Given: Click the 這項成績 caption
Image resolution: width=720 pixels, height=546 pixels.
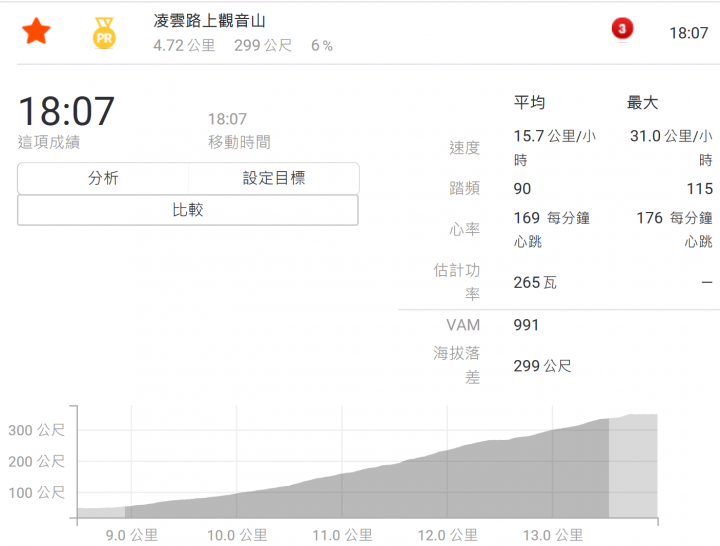Looking at the screenshot, I should coord(49,142).
